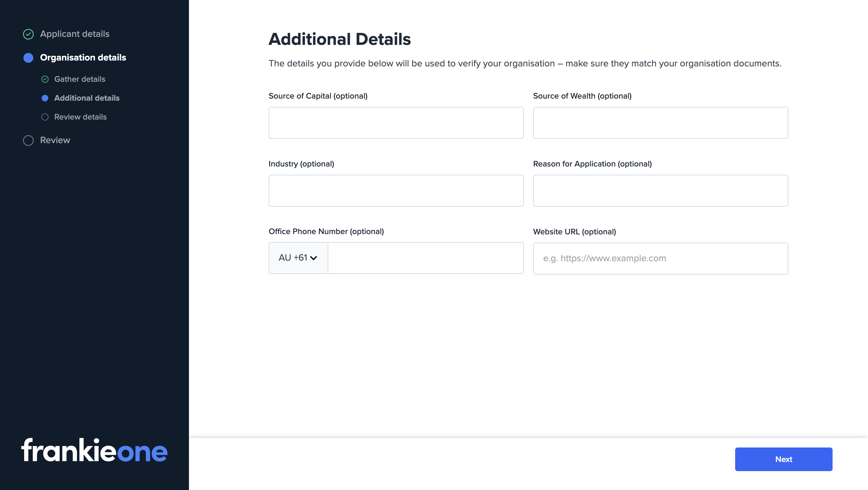Image resolution: width=868 pixels, height=490 pixels.
Task: Click the blue dot beside Organisation details
Action: 28,58
